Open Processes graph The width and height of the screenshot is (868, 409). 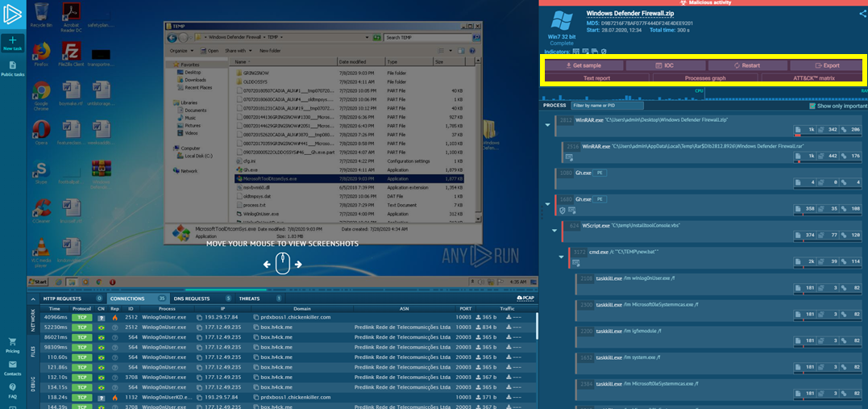pos(704,78)
